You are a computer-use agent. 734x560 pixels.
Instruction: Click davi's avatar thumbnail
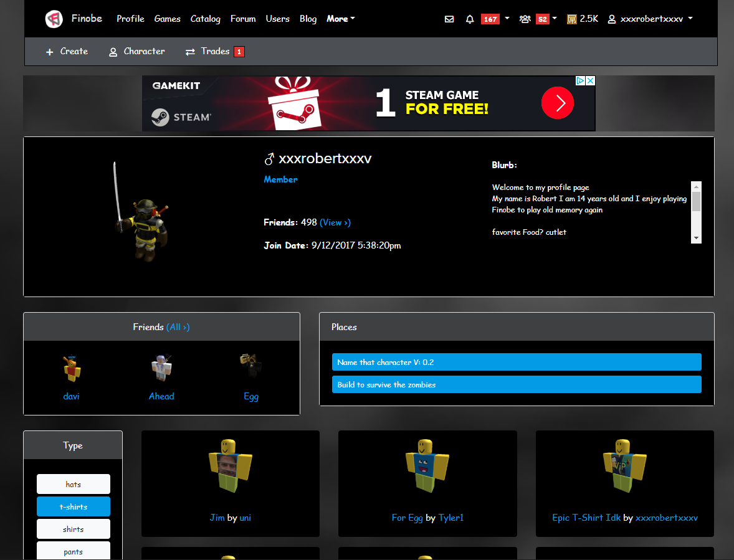click(72, 369)
